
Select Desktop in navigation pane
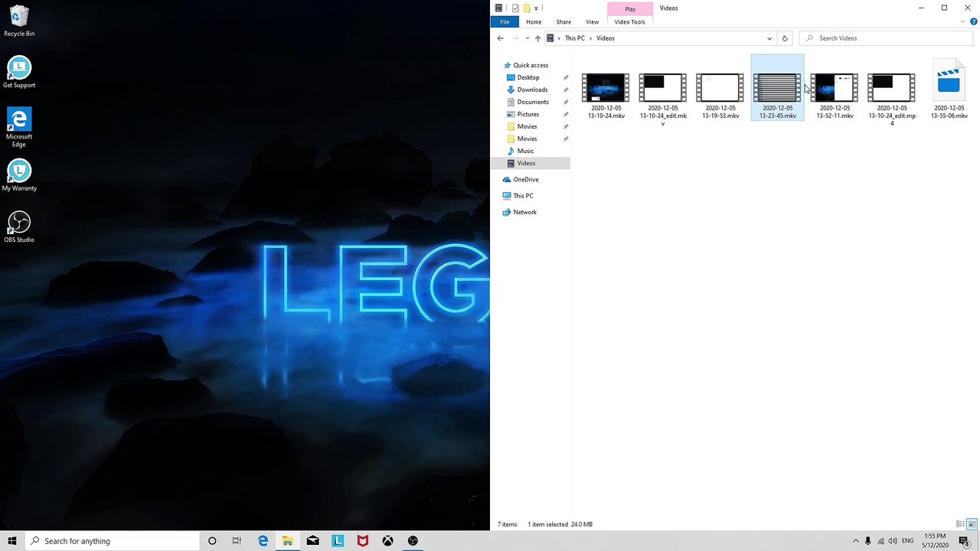click(x=528, y=77)
